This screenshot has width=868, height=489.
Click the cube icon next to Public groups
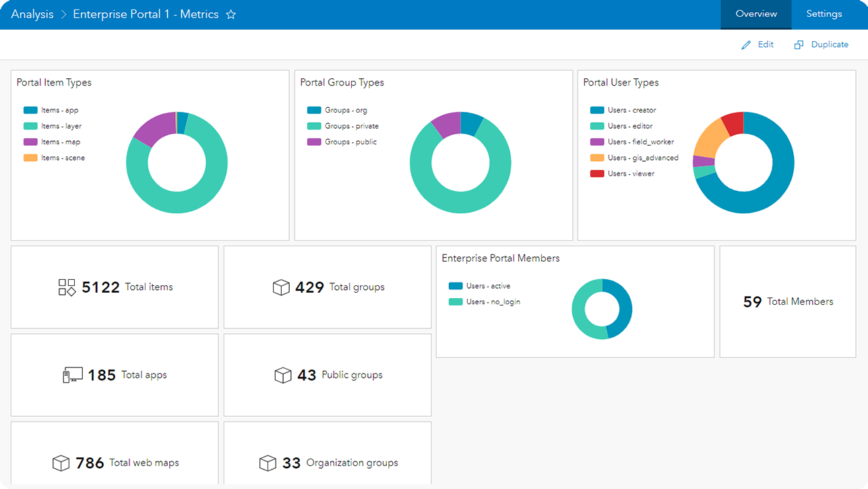point(283,374)
